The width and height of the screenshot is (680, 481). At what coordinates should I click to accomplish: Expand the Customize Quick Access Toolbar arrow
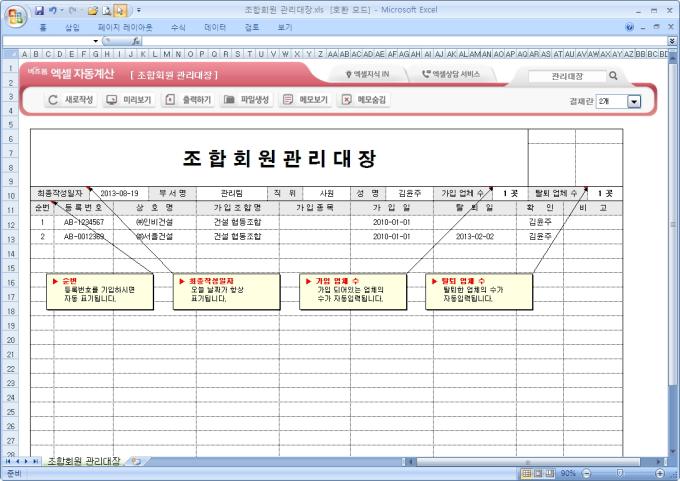tap(139, 10)
